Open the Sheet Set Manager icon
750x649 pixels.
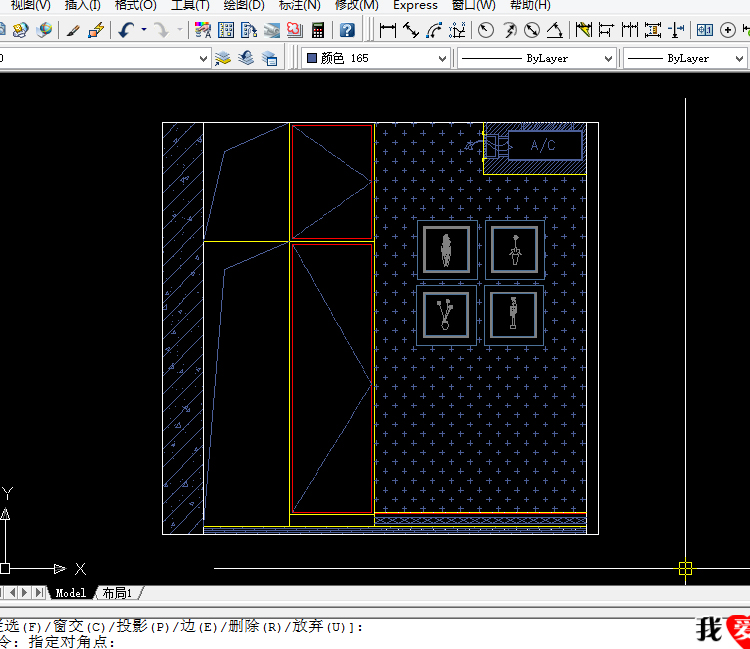click(x=272, y=30)
